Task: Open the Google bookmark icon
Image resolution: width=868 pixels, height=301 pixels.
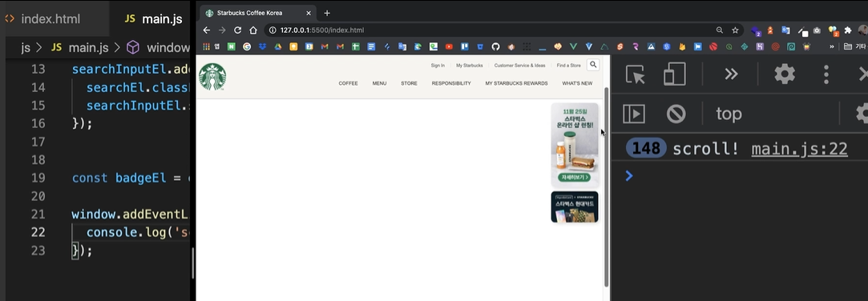Action: click(247, 47)
